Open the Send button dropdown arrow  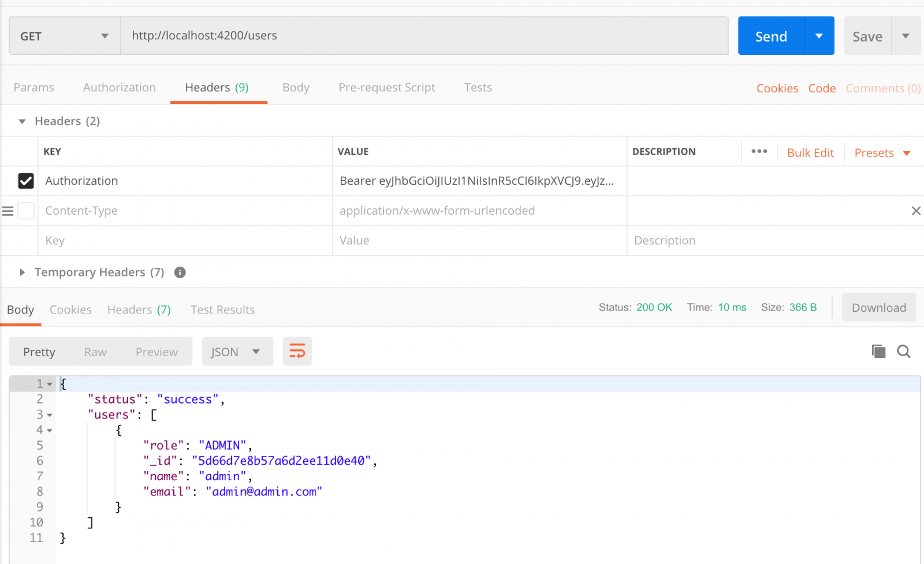pos(819,36)
